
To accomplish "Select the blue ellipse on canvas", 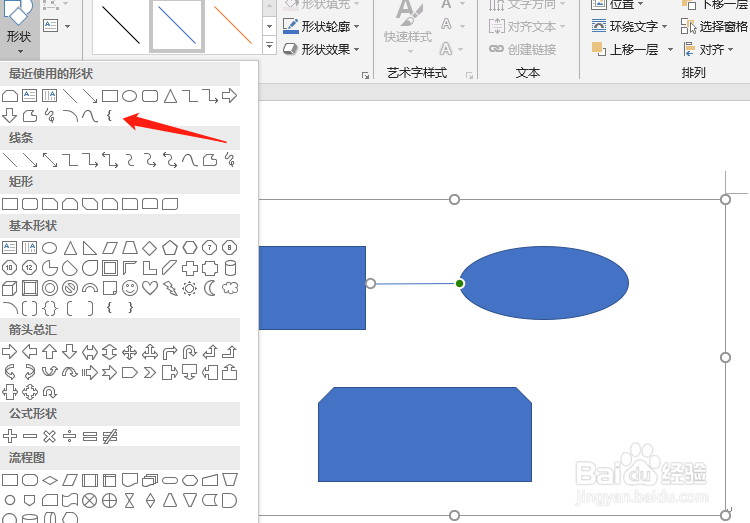I will (x=544, y=283).
